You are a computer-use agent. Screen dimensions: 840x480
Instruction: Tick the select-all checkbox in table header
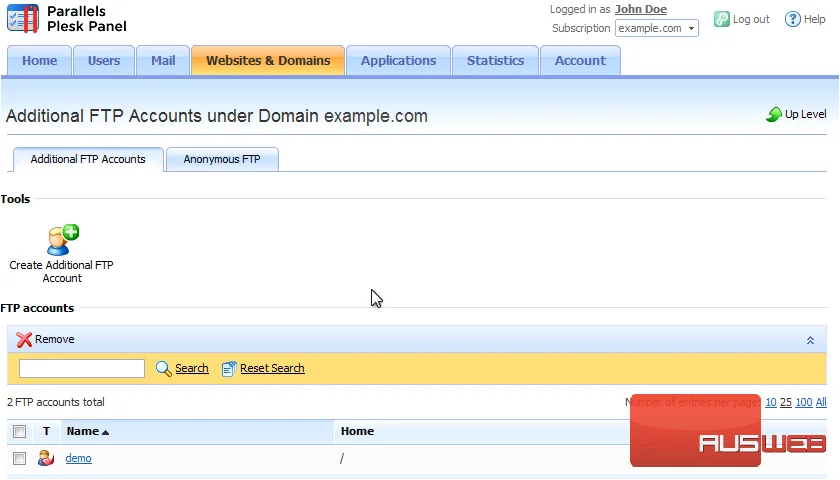click(20, 431)
